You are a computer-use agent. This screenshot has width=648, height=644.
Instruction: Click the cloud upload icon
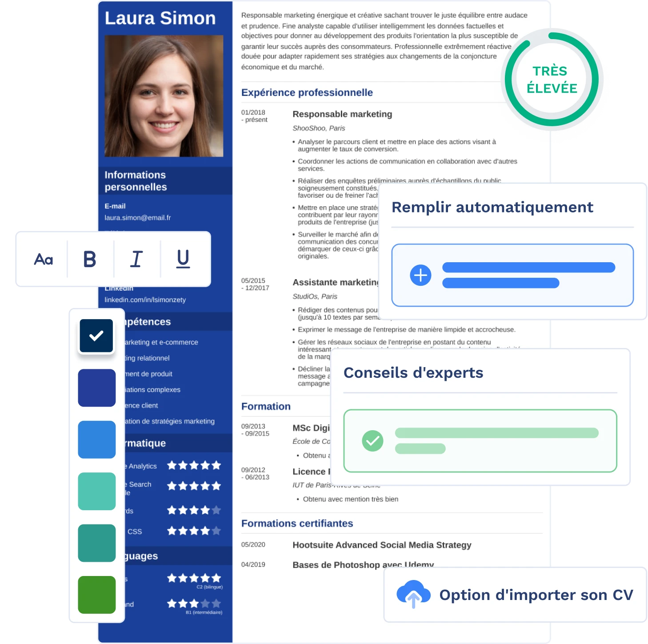(x=413, y=594)
